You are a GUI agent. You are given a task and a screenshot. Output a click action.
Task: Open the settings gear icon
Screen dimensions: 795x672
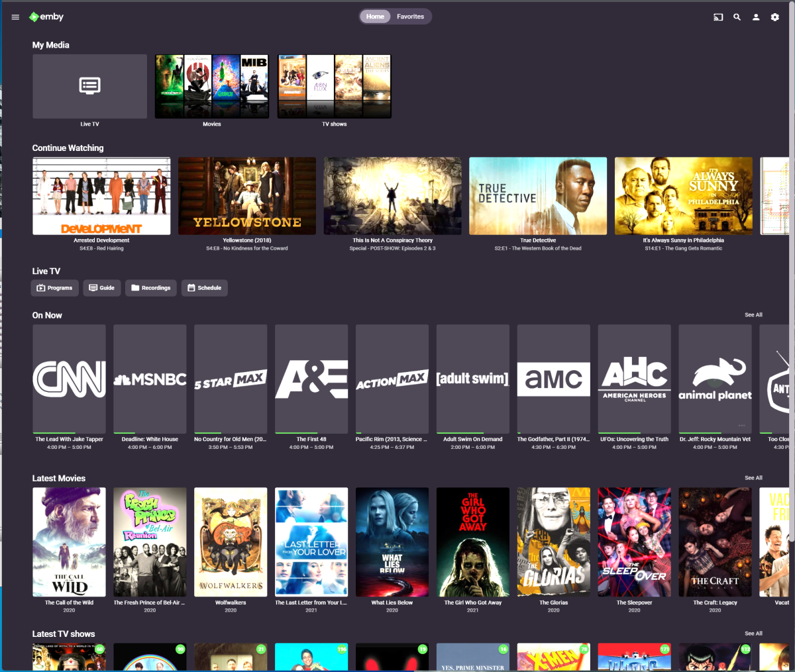[x=774, y=17]
